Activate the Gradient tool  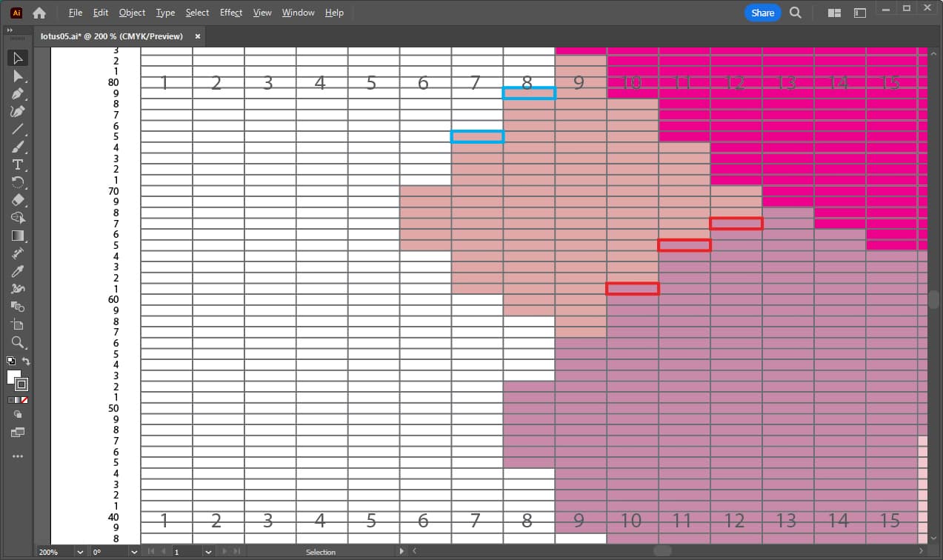(18, 236)
